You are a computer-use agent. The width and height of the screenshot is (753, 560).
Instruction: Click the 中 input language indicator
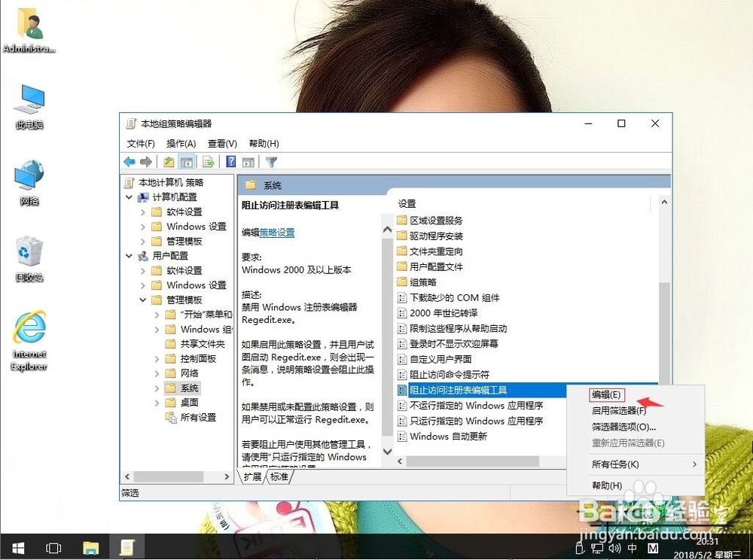[633, 548]
